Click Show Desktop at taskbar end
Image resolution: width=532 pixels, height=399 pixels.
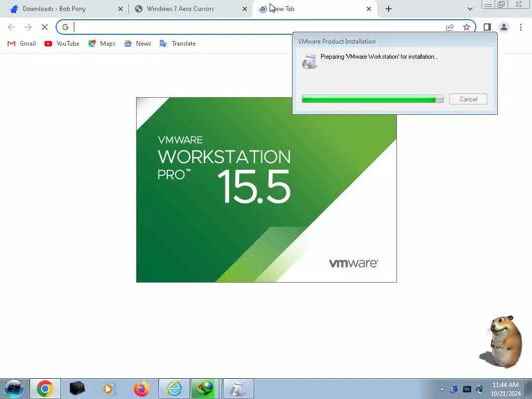point(528,389)
